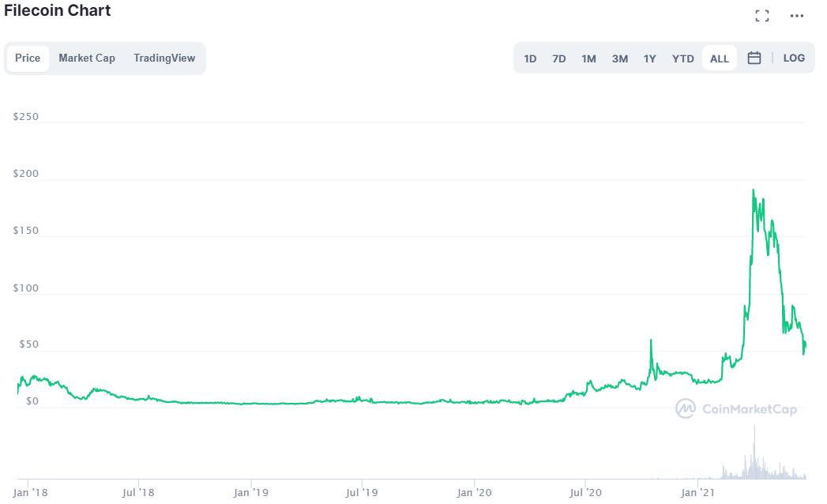Select the 1Y time range
The image size is (827, 504).
[x=650, y=58]
